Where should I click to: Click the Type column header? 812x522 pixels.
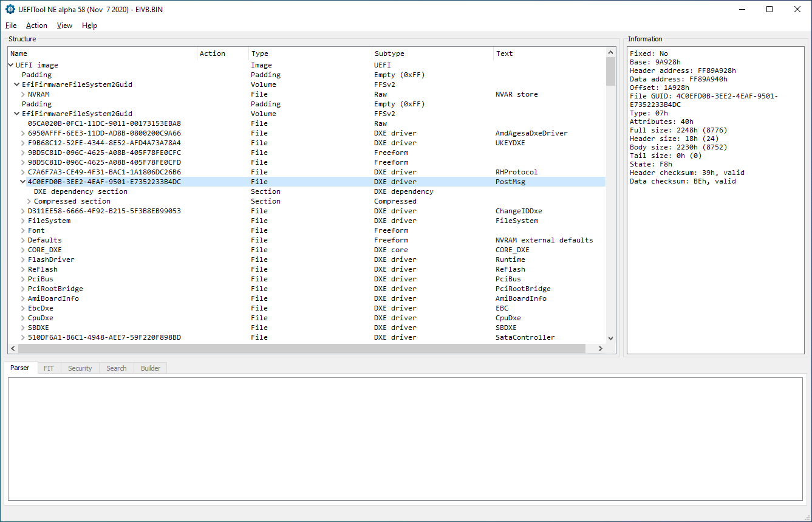coord(310,53)
